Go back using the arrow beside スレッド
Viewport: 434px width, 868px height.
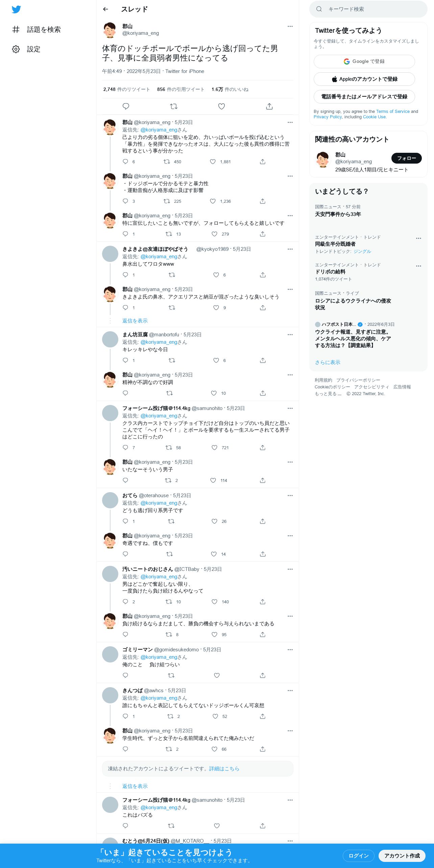coord(105,9)
